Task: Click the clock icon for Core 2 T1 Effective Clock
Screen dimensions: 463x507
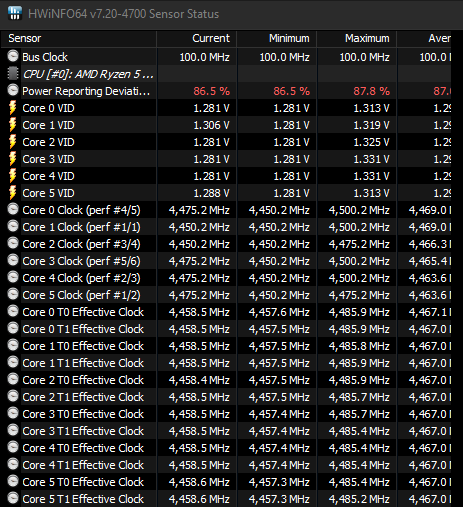Action: click(13, 396)
